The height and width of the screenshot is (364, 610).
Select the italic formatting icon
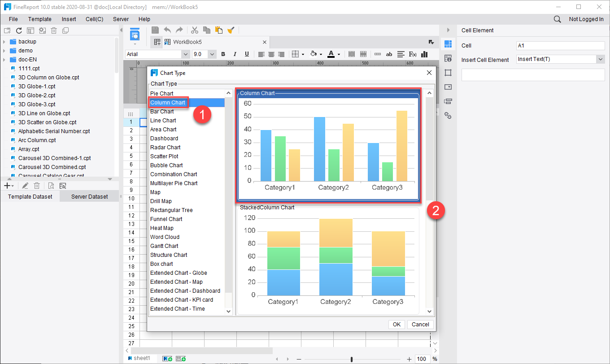click(235, 54)
